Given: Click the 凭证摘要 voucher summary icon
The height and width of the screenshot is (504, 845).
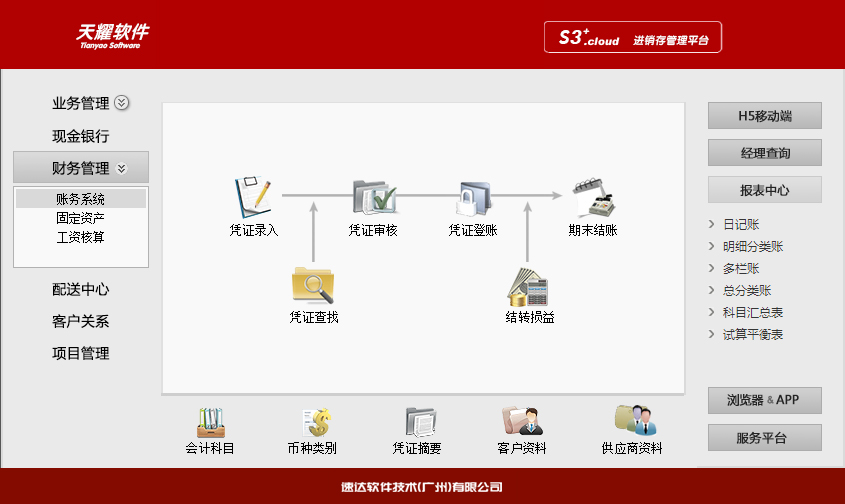Looking at the screenshot, I should point(418,423).
